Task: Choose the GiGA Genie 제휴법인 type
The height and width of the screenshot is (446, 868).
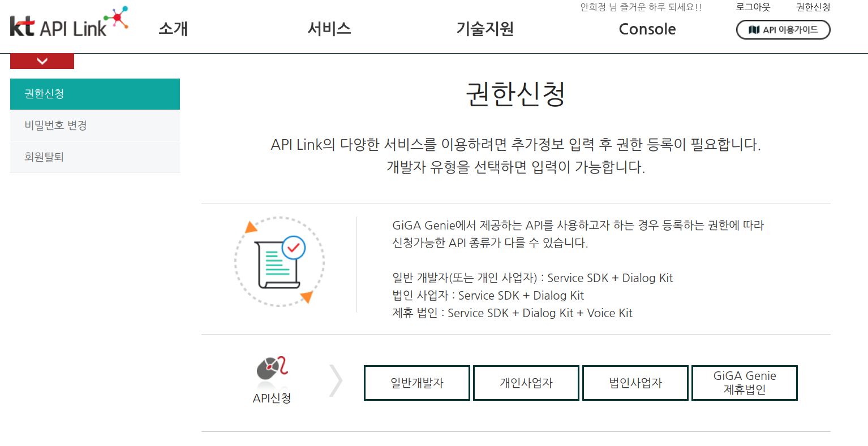Action: coord(745,383)
